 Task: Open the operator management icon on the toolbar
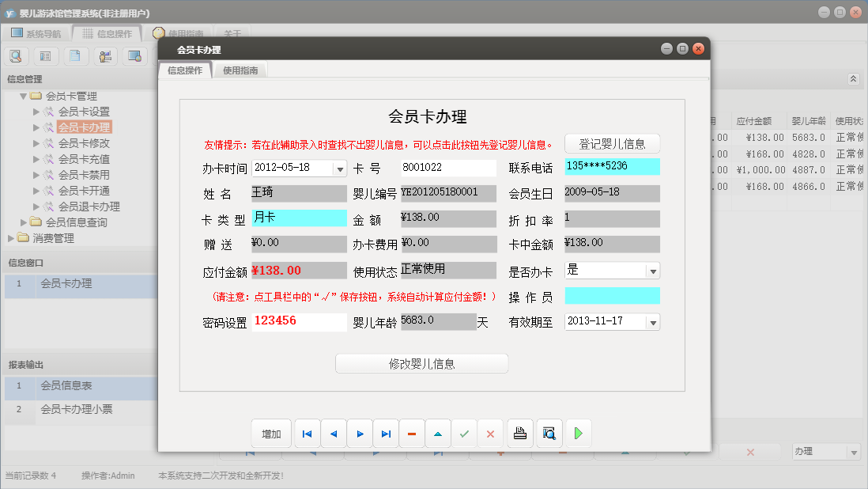(x=105, y=55)
